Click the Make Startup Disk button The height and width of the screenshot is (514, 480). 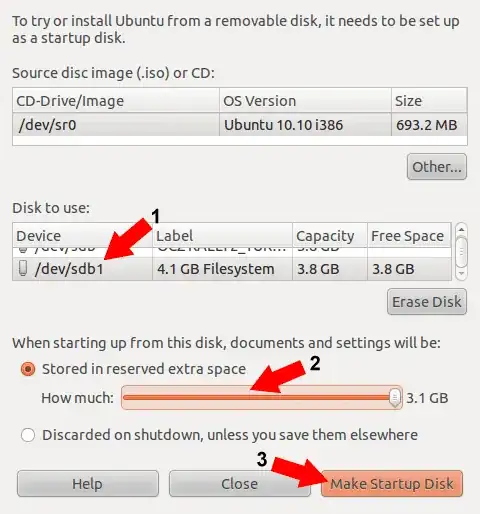click(x=392, y=484)
